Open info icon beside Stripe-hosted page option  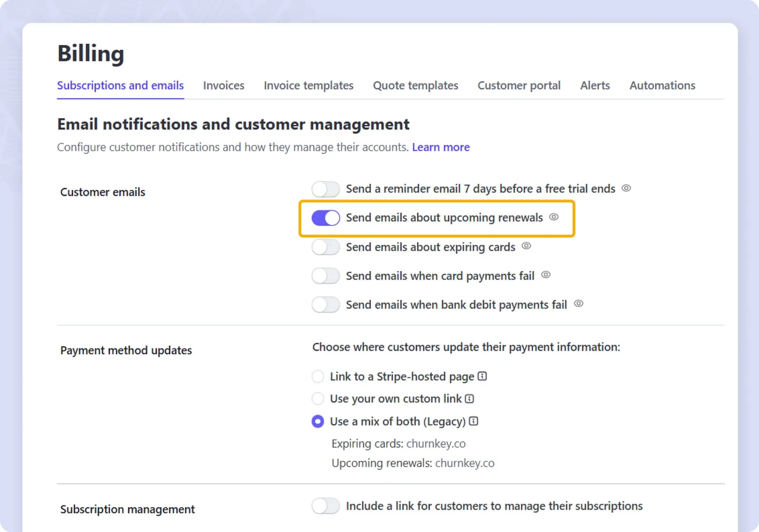click(482, 376)
